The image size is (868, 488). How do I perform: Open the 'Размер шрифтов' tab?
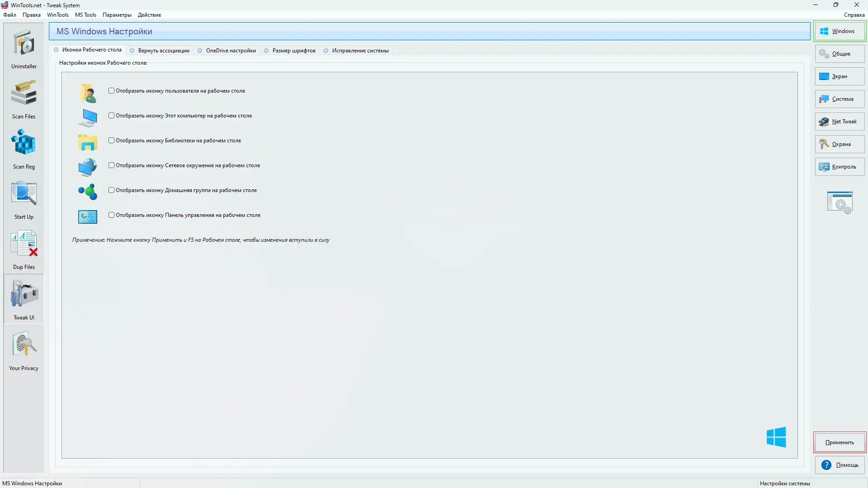[293, 51]
